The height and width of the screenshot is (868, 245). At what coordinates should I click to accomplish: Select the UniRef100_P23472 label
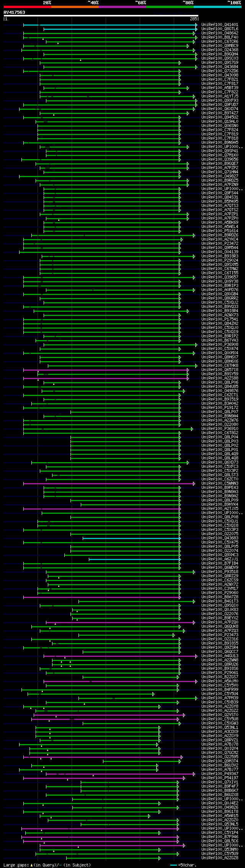click(x=220, y=244)
